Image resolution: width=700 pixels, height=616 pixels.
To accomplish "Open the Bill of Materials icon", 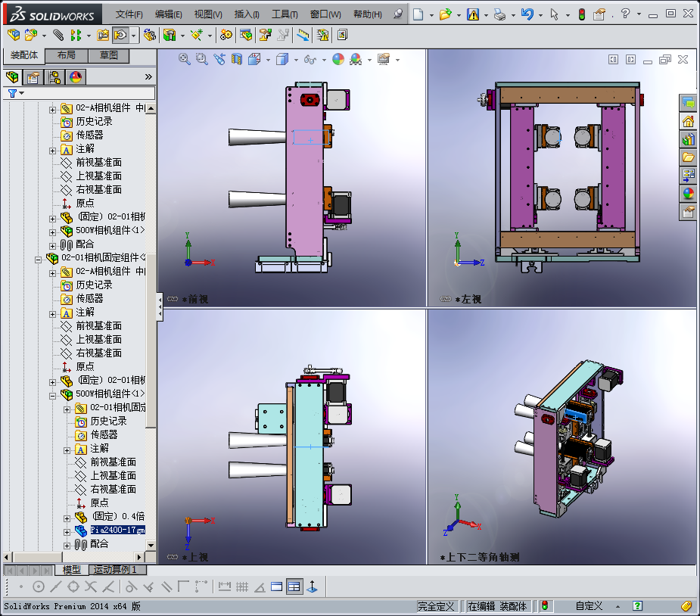I will 246,35.
